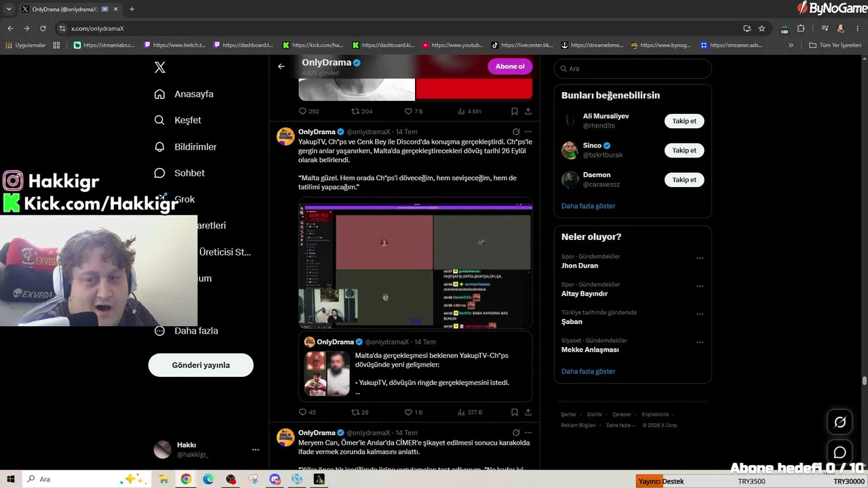Viewport: 868px width, 488px height.
Task: Repost the post with 204 reposts
Action: click(x=361, y=111)
